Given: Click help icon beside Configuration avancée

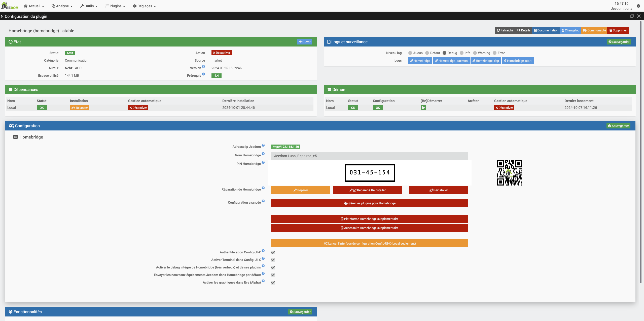Looking at the screenshot, I should pos(263,201).
